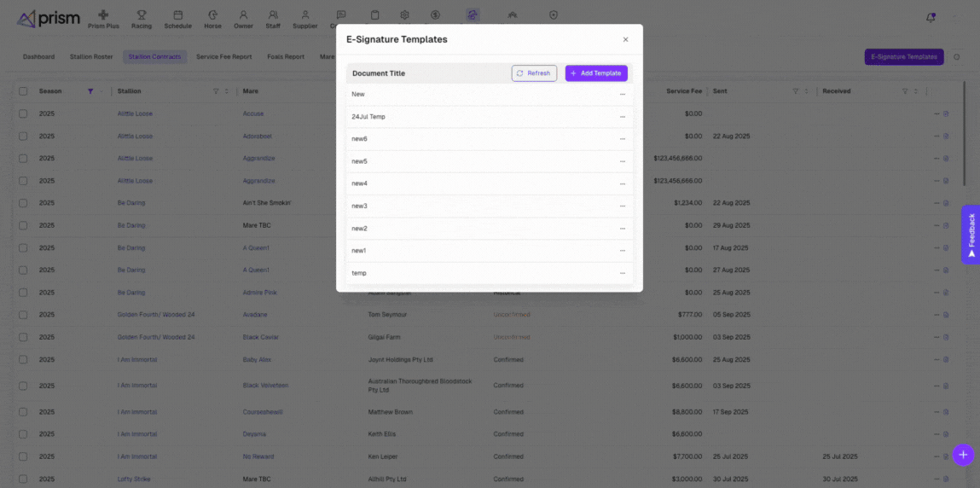
Task: Click the notification bell icon
Action: click(x=931, y=17)
